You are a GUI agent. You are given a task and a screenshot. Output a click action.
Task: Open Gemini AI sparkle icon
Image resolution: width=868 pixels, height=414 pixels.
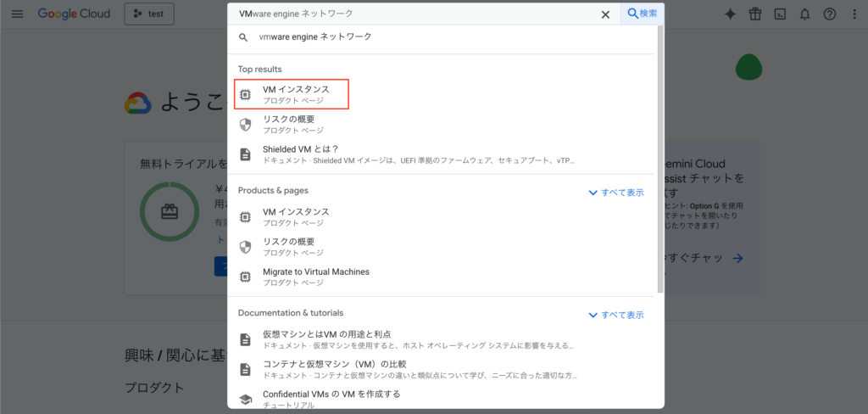pos(730,14)
